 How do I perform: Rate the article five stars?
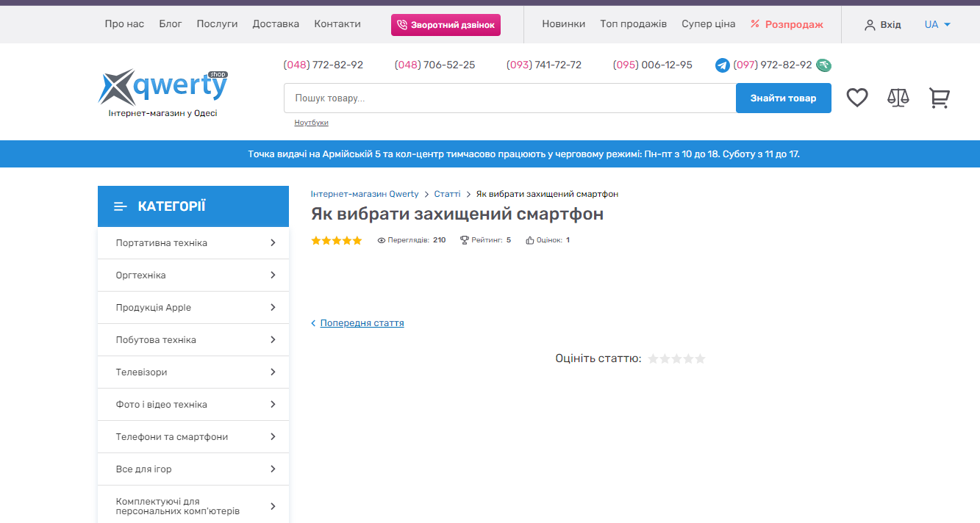700,359
